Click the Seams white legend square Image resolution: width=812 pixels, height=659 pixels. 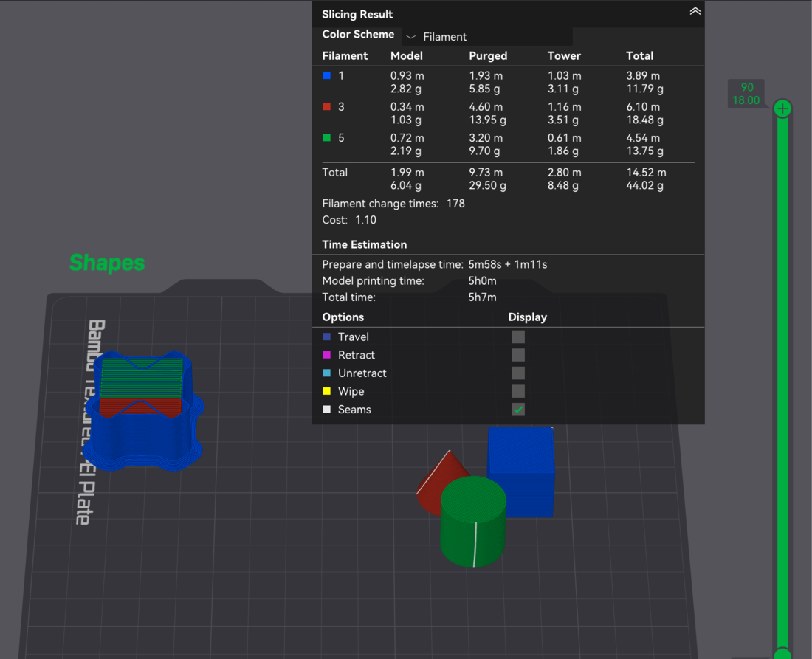coord(327,409)
